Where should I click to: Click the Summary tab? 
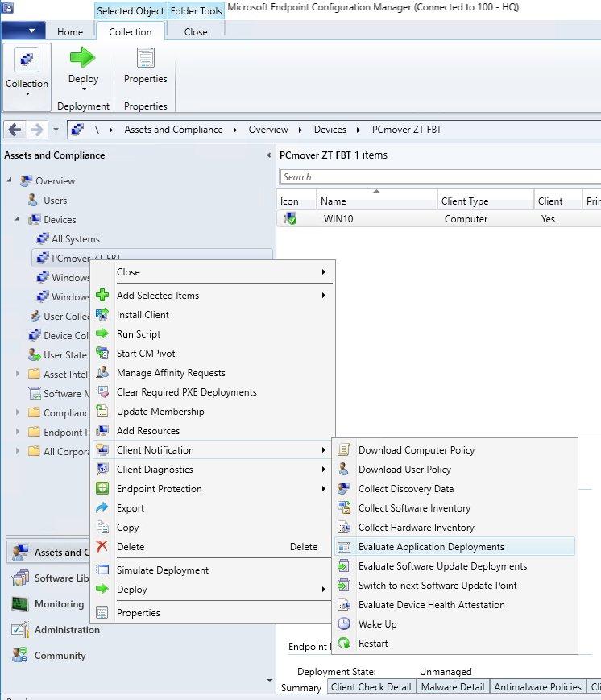[301, 687]
